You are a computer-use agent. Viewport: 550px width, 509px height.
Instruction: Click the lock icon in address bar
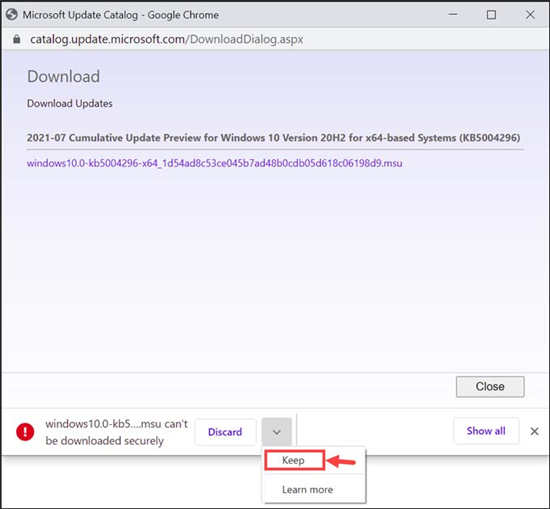[16, 39]
